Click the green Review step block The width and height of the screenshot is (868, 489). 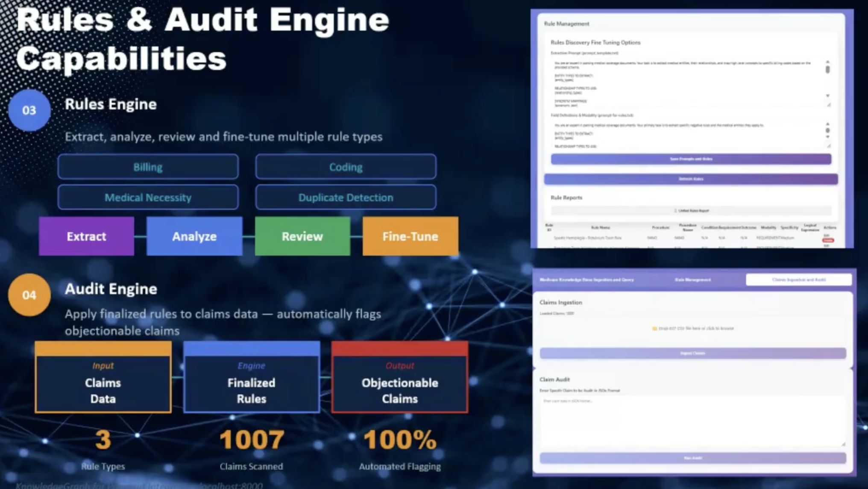pos(302,236)
